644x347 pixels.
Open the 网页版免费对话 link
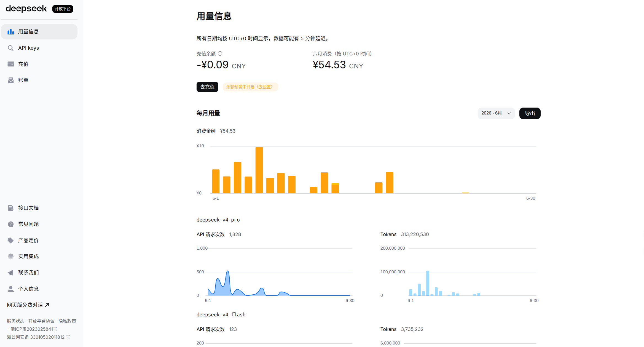point(28,305)
